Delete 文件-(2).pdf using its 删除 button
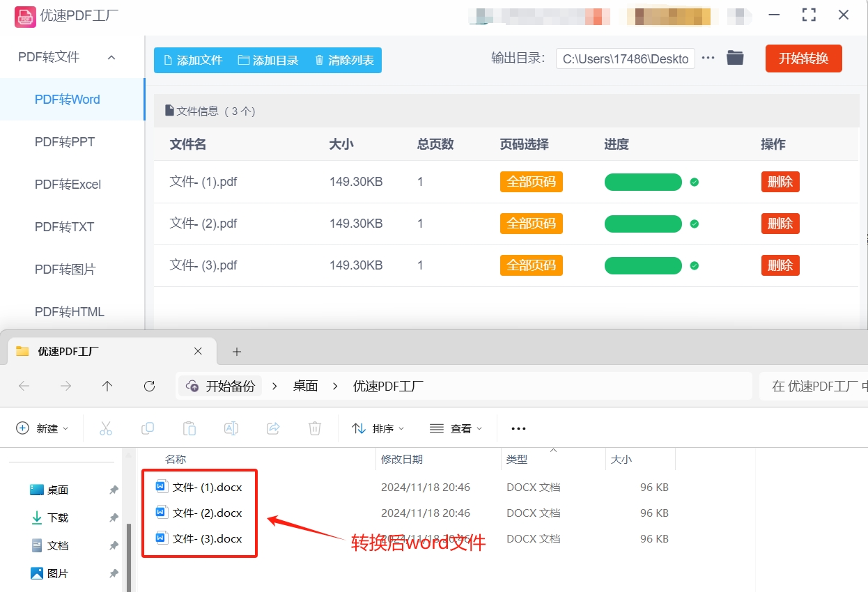 780,224
